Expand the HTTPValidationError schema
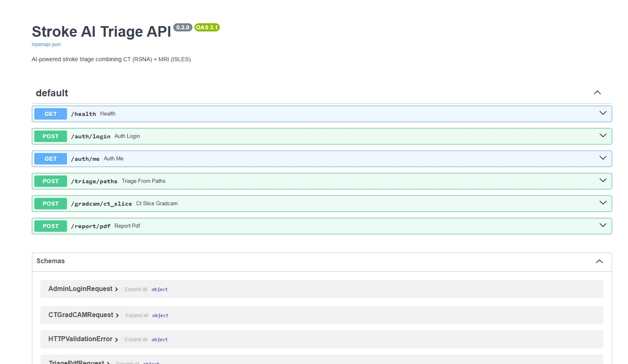Image resolution: width=628 pixels, height=364 pixels. [80, 339]
